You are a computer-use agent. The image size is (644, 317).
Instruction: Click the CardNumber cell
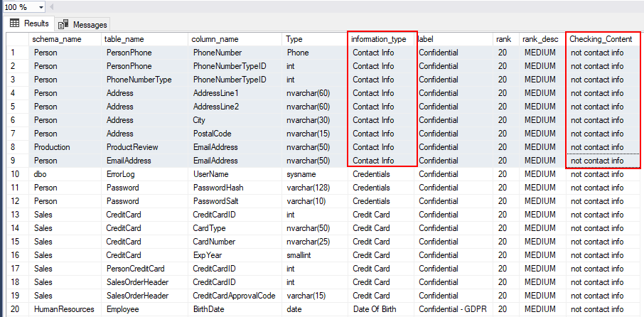tap(235, 242)
